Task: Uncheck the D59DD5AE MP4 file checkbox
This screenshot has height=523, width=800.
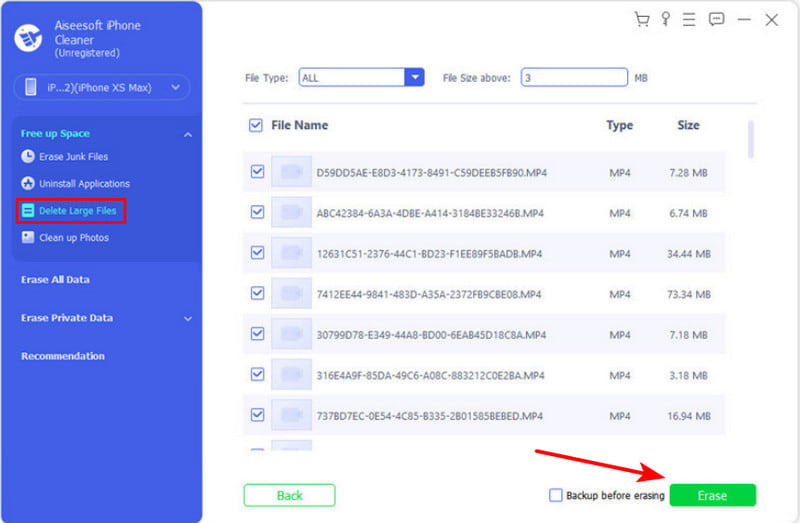Action: tap(257, 172)
